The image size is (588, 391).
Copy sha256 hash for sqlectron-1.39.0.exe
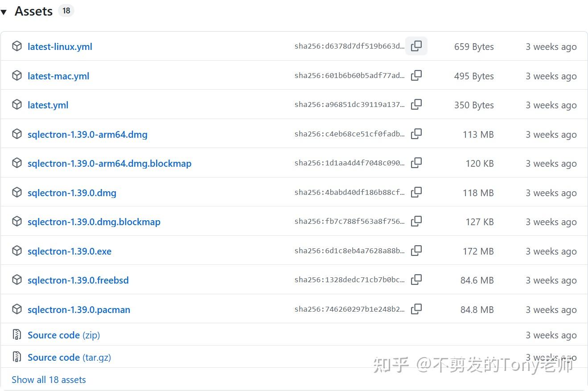click(x=416, y=251)
